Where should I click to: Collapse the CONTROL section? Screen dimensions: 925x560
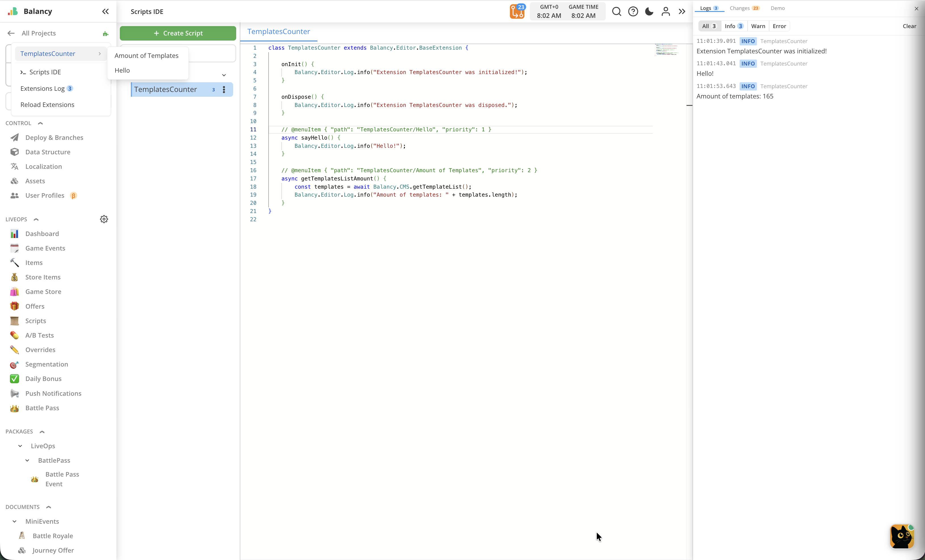[x=41, y=123]
